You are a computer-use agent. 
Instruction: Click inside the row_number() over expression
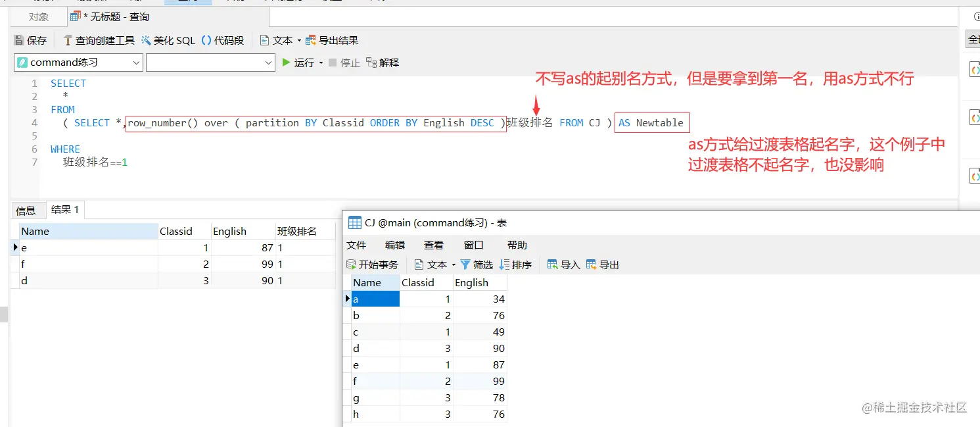click(x=316, y=122)
